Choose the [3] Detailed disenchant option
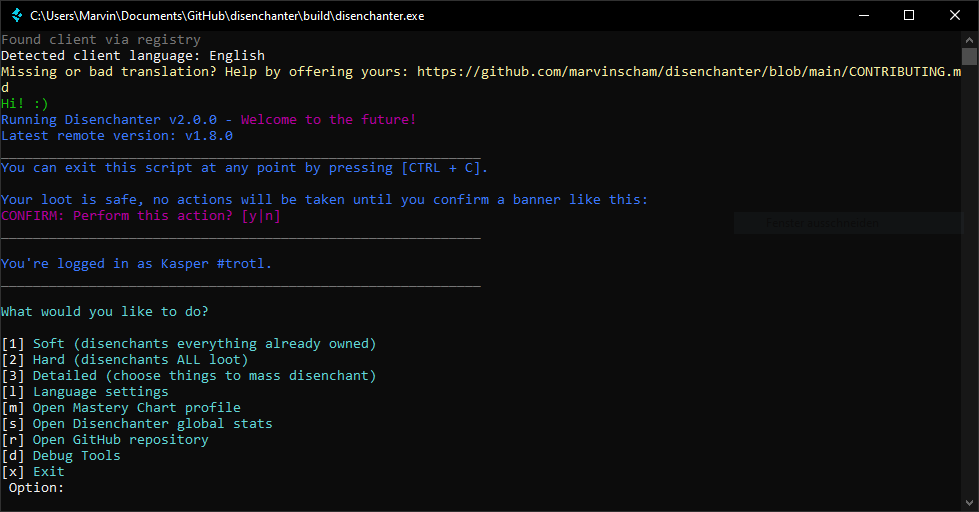Screen dimensions: 979x512 click(188, 376)
